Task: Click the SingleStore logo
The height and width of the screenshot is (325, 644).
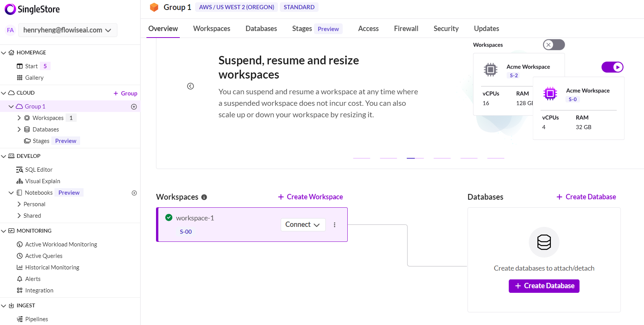Action: 32,9
